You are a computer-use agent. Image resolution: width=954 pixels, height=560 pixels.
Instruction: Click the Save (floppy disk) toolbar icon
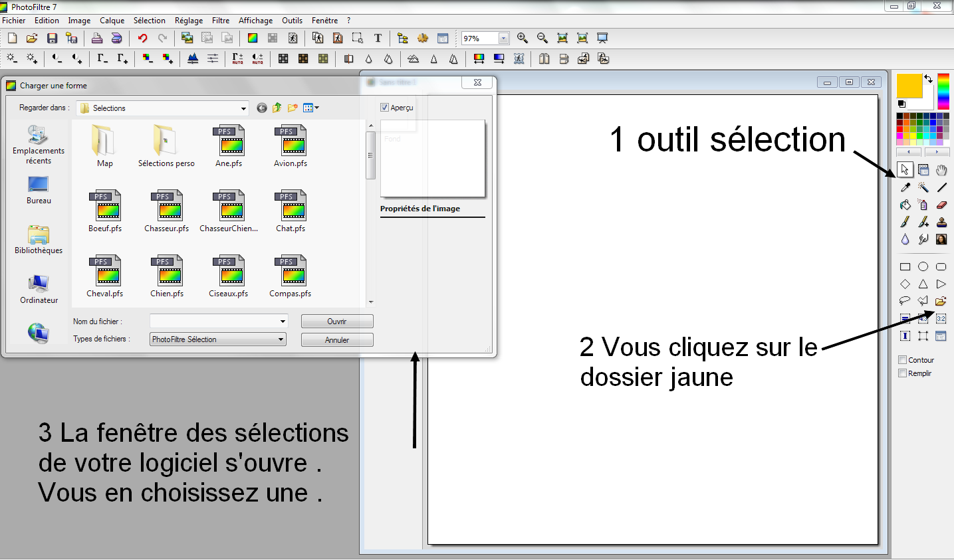click(x=52, y=39)
